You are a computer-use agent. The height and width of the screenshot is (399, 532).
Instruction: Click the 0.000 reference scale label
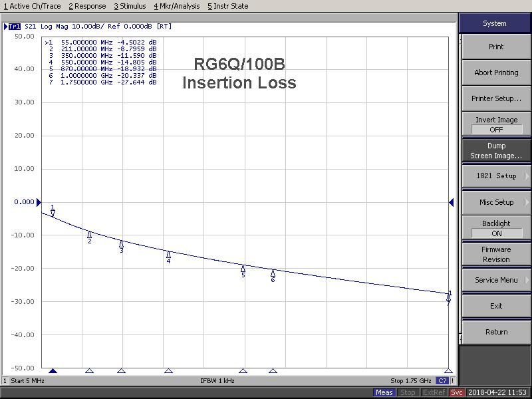25,202
